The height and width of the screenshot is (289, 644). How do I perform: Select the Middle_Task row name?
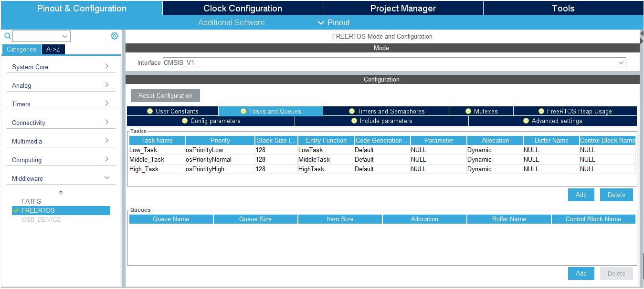click(157, 159)
